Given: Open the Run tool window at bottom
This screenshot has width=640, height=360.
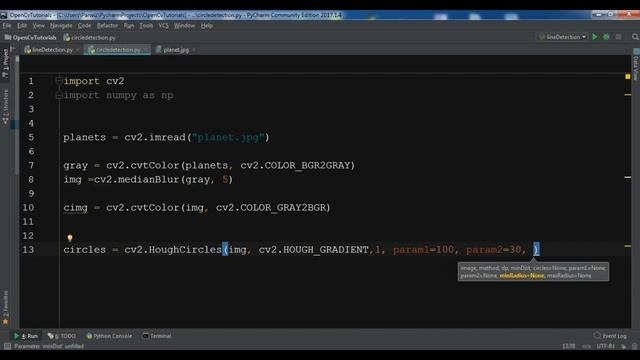Looking at the screenshot, I should (26, 336).
